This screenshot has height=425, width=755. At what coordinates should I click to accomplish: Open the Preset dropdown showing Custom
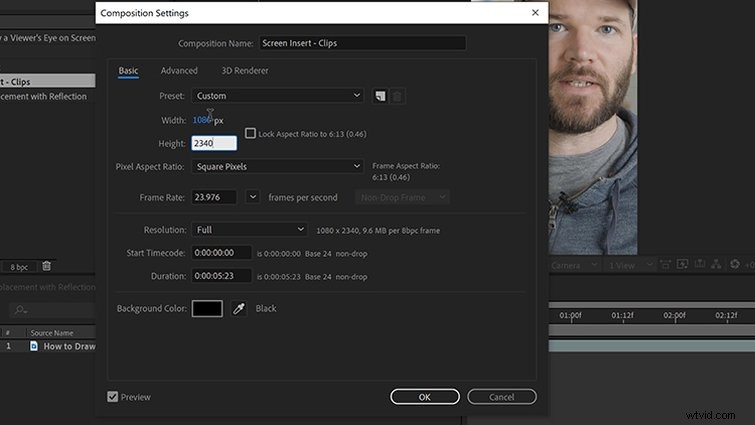click(277, 96)
